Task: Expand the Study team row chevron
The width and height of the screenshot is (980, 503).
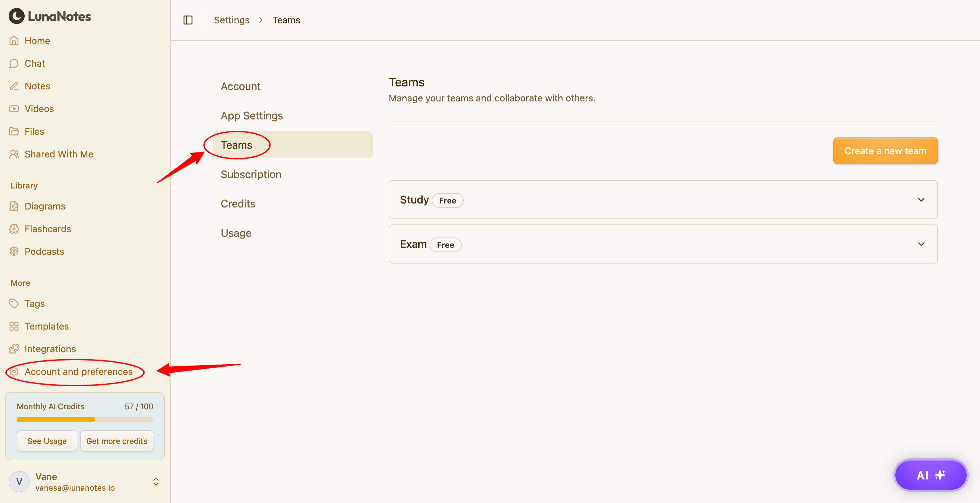Action: [x=921, y=200]
